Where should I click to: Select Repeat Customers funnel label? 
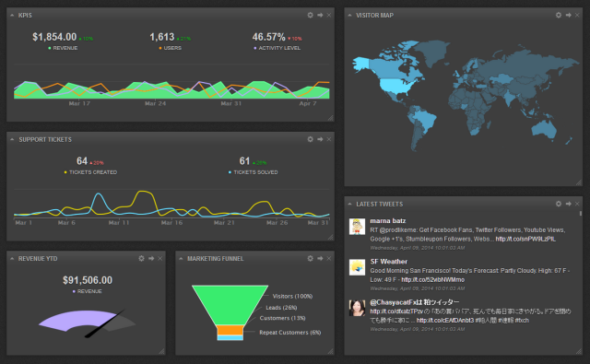point(290,333)
